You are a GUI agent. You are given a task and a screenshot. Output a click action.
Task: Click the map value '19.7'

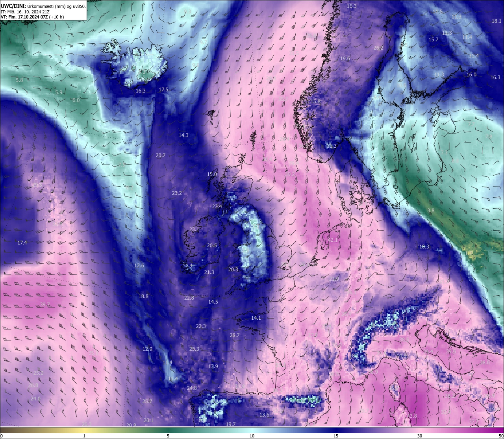231,424
